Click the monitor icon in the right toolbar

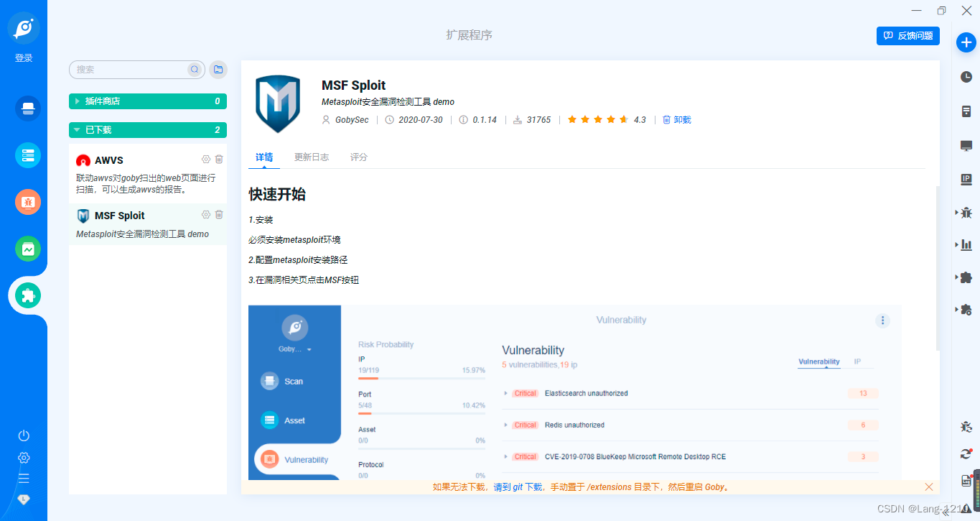coord(966,145)
